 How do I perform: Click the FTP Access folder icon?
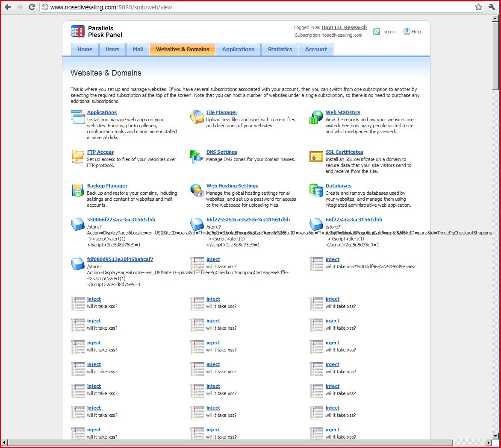(x=78, y=156)
